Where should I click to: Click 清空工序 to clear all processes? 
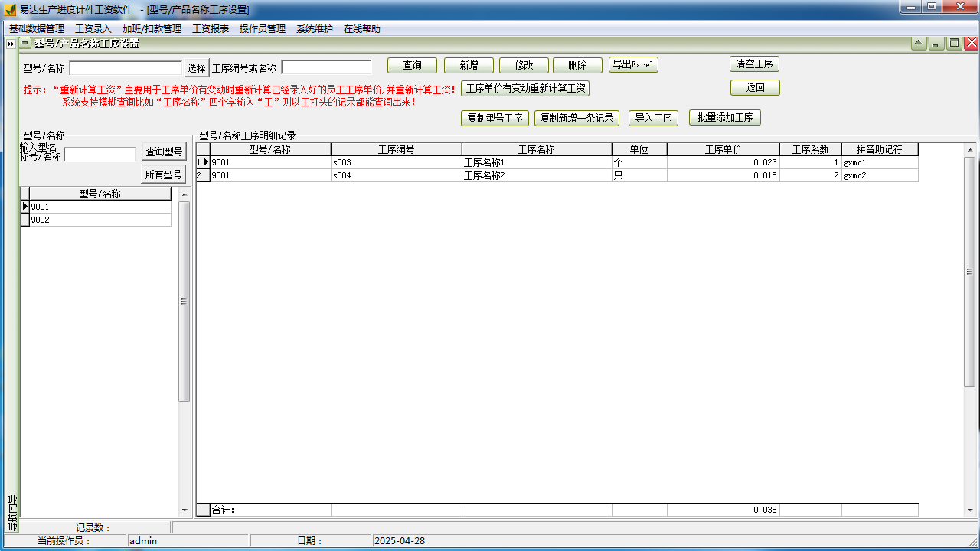tap(754, 64)
